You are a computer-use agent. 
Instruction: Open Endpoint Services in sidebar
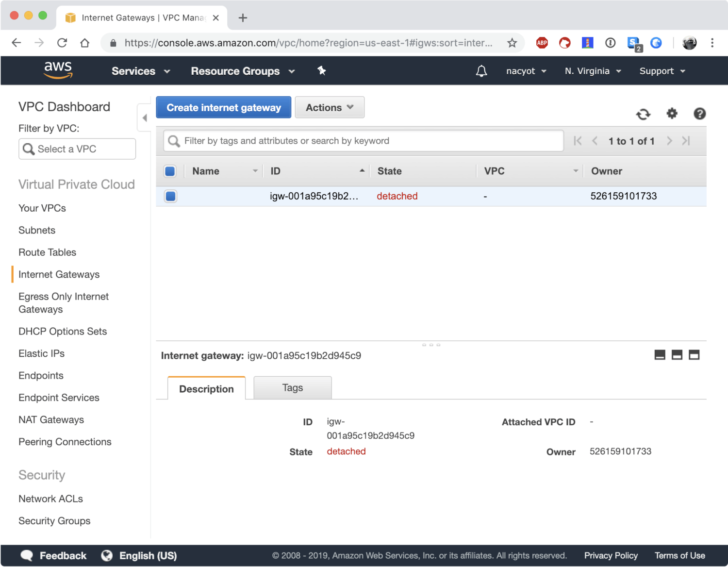tap(59, 398)
